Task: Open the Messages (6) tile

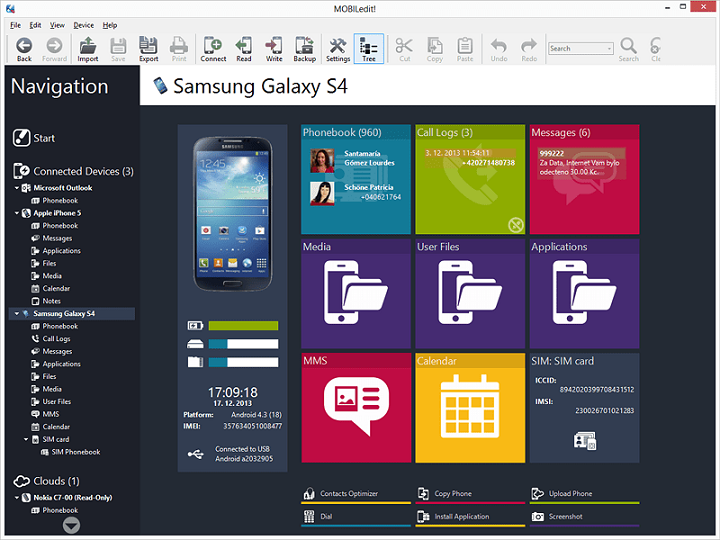Action: coord(585,179)
